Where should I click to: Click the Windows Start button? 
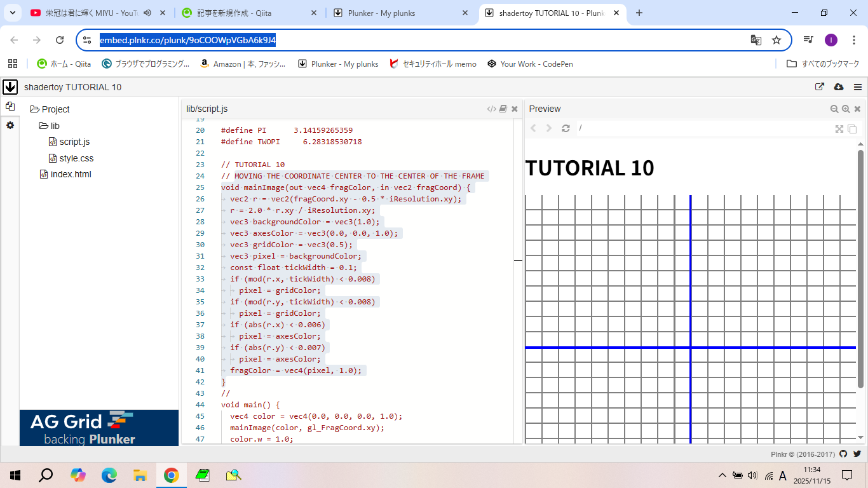coord(15,475)
